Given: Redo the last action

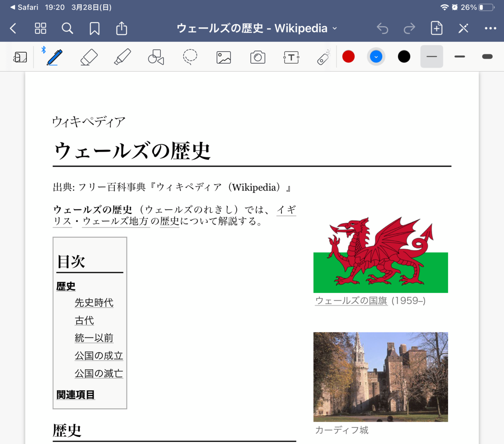Looking at the screenshot, I should point(409,29).
